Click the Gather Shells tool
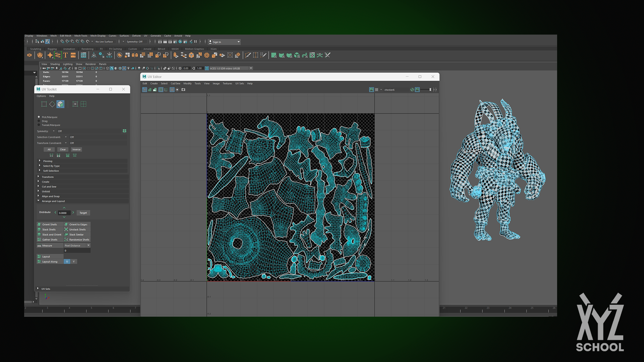 [x=50, y=240]
